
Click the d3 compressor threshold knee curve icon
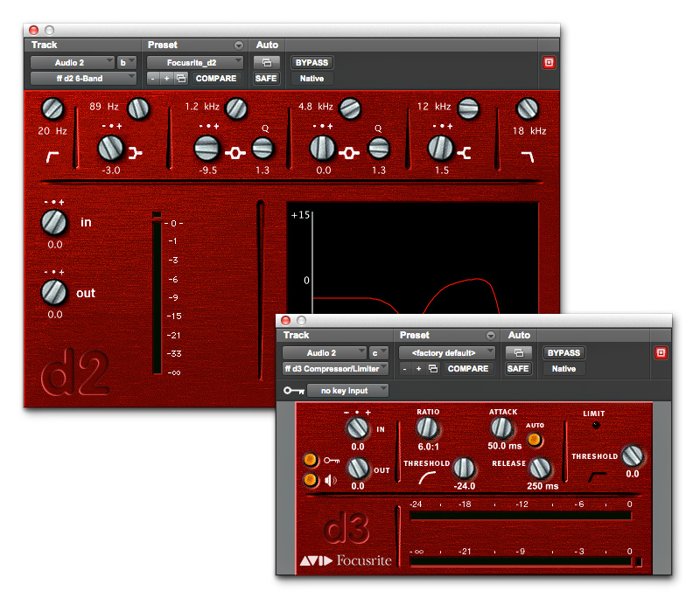(426, 477)
